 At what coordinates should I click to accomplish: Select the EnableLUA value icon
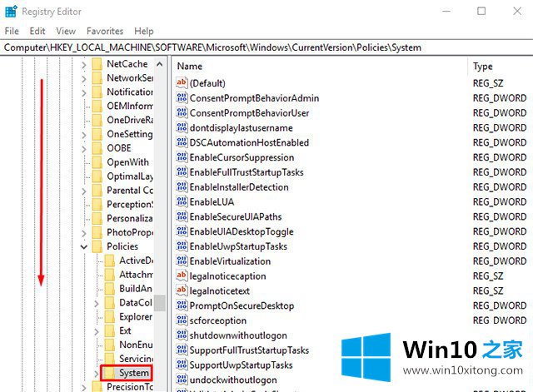click(x=182, y=201)
